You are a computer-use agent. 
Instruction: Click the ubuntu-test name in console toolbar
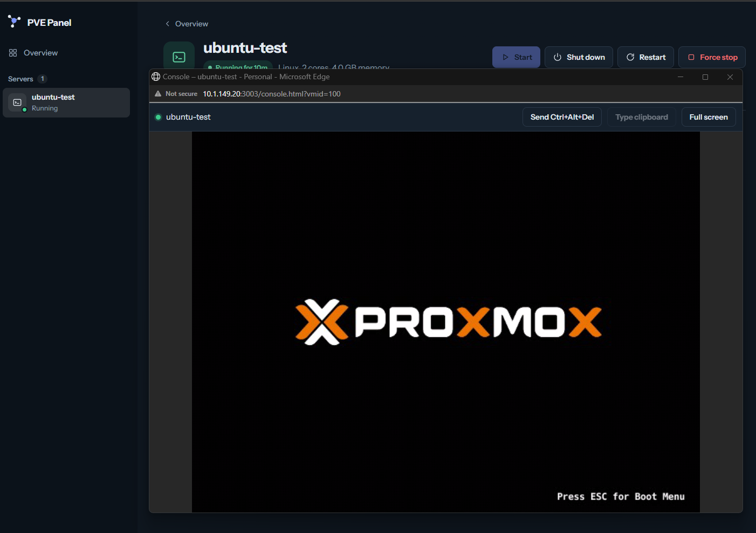[188, 117]
